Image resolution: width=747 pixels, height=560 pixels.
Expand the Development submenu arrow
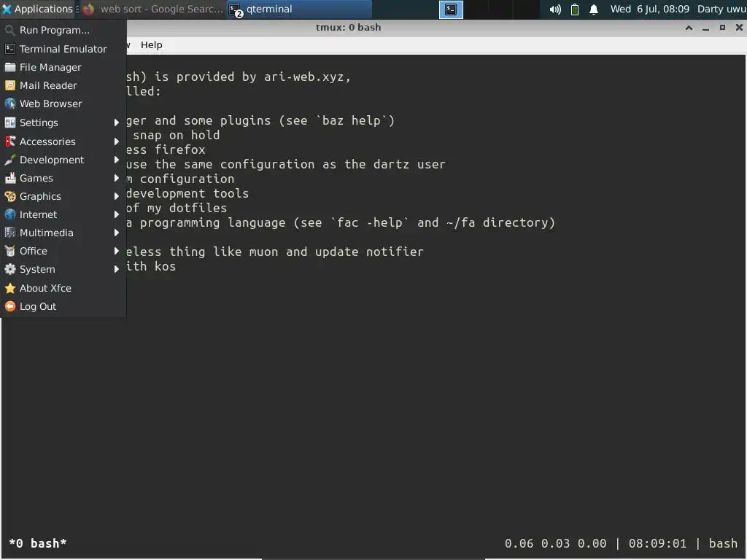(x=116, y=160)
